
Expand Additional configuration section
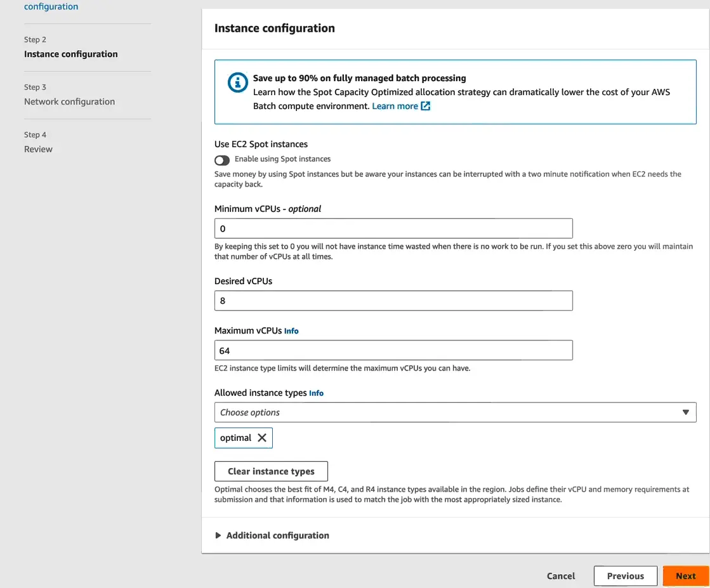[x=272, y=535]
